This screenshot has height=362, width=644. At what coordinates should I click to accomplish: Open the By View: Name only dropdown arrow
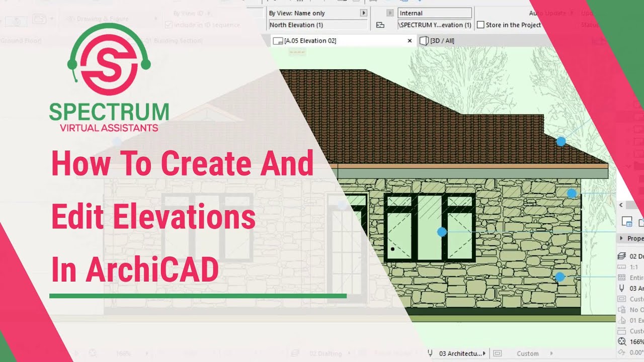pyautogui.click(x=363, y=13)
